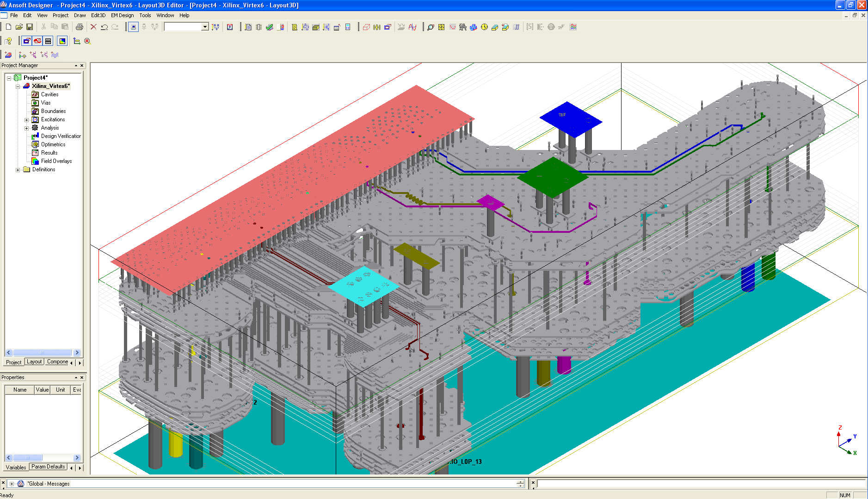Select Boundaries in the project tree
The height and width of the screenshot is (499, 868).
tap(53, 111)
